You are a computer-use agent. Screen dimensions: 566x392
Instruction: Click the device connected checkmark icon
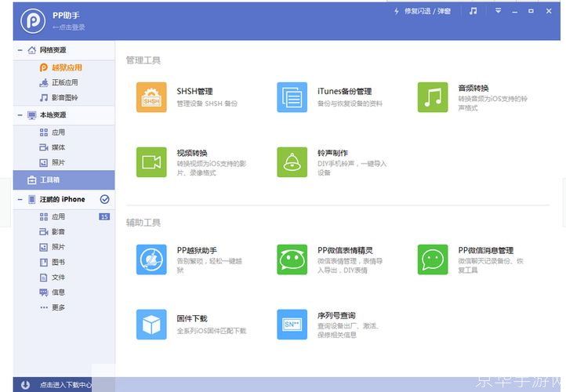pyautogui.click(x=105, y=199)
